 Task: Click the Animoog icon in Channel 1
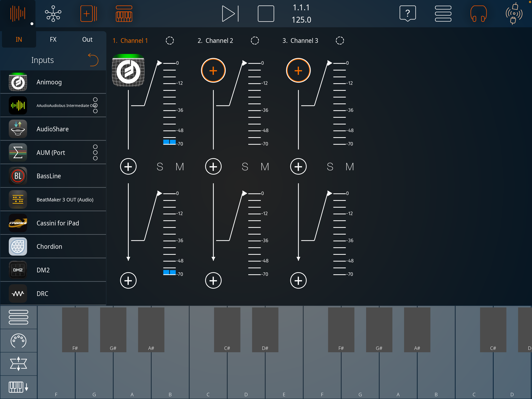click(128, 70)
